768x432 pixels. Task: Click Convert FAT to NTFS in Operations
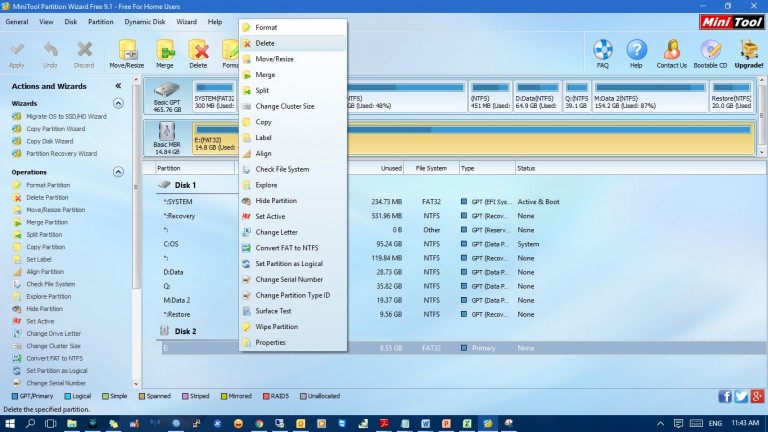[x=54, y=359]
